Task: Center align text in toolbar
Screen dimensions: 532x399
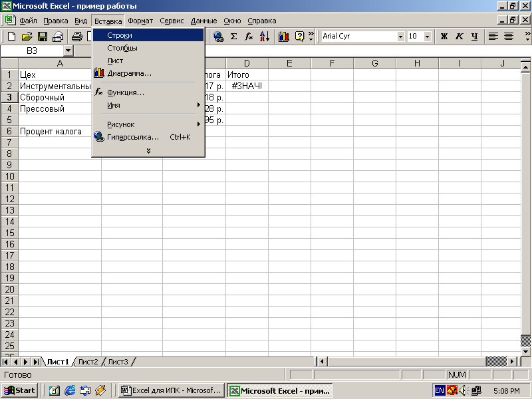Action: (x=509, y=37)
